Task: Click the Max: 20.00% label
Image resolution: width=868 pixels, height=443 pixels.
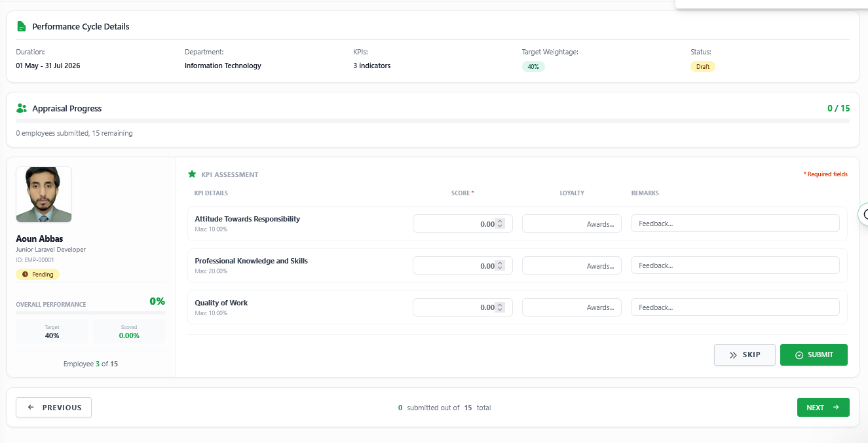Action: (211, 271)
